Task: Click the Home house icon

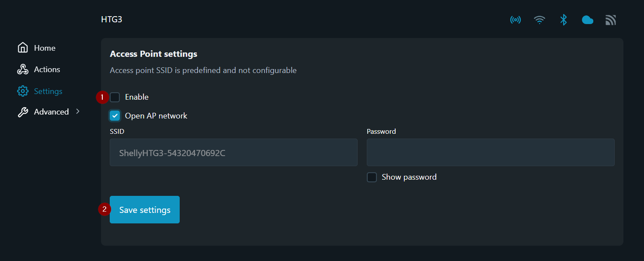Action: coord(23,48)
